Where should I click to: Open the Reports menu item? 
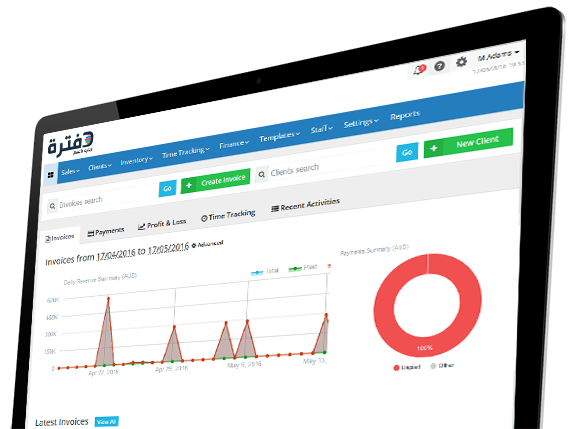click(x=405, y=115)
